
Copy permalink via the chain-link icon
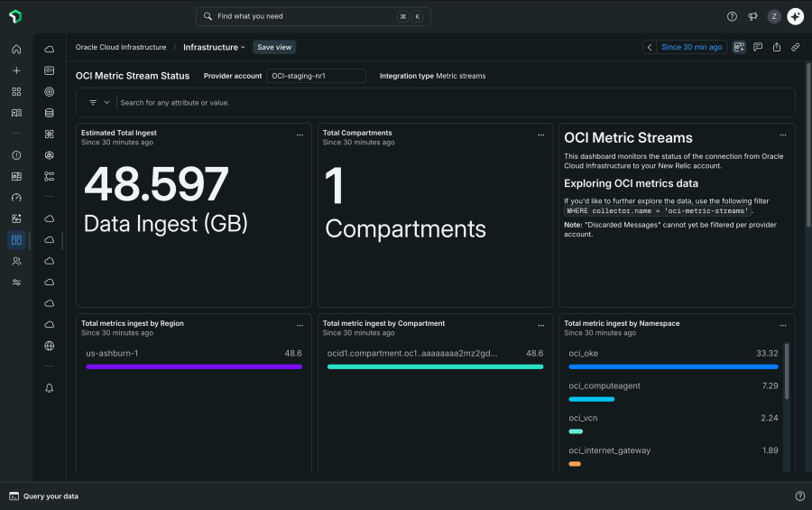tap(796, 47)
